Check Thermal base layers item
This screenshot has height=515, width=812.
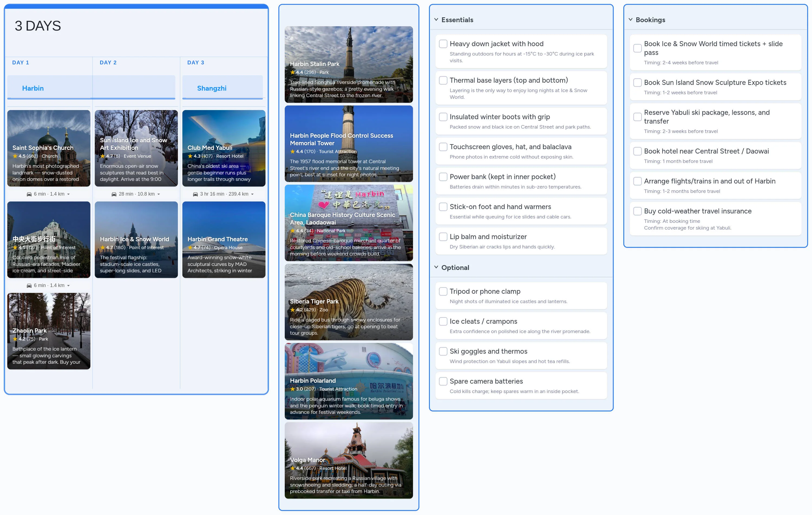(x=443, y=80)
